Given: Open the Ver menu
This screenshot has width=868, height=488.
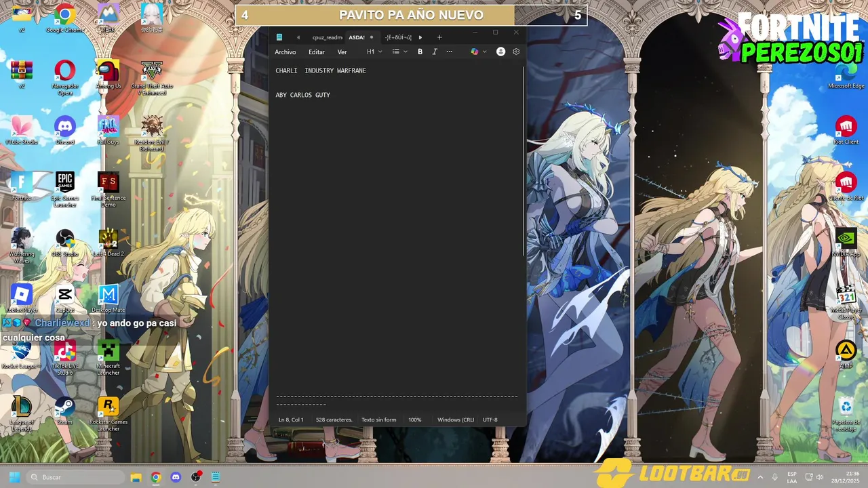Looking at the screenshot, I should point(342,52).
